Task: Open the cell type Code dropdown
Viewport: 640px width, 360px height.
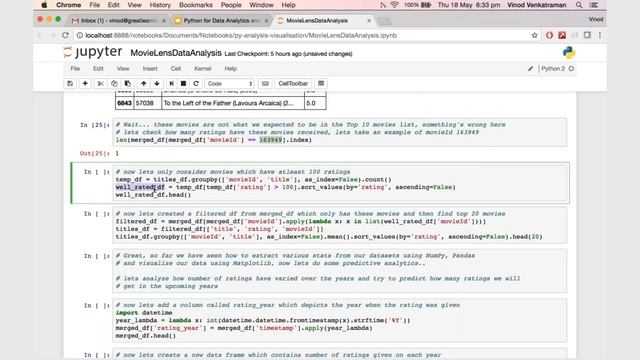Action: [x=229, y=83]
